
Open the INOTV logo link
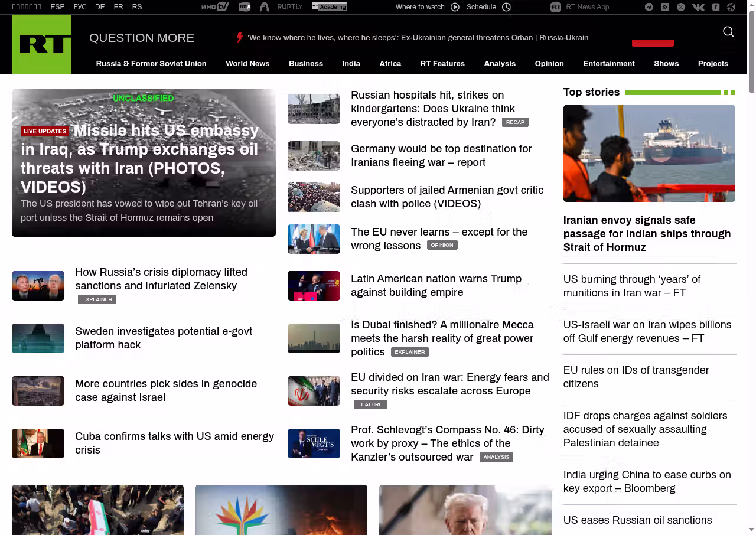click(x=214, y=7)
